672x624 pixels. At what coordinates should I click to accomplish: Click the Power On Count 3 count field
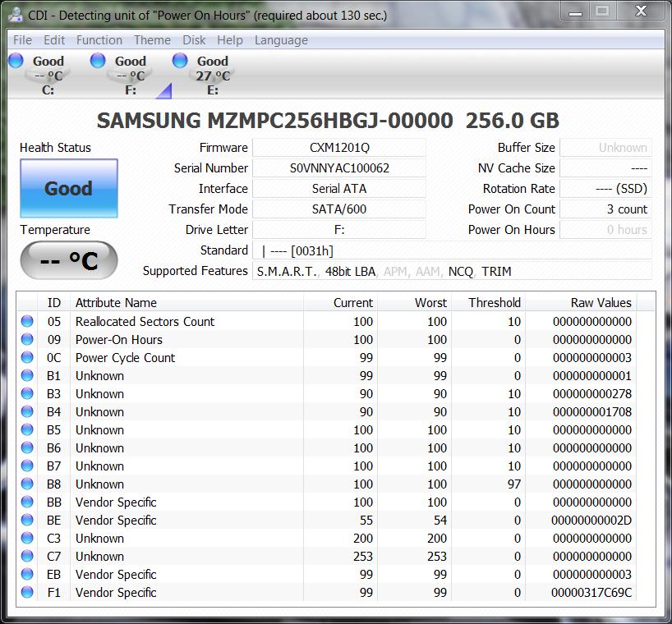point(606,209)
